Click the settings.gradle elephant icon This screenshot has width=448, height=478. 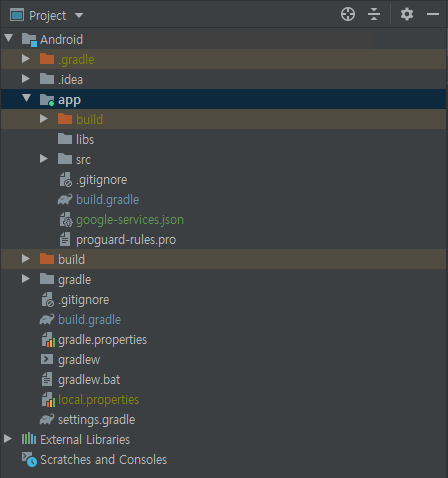pos(47,419)
